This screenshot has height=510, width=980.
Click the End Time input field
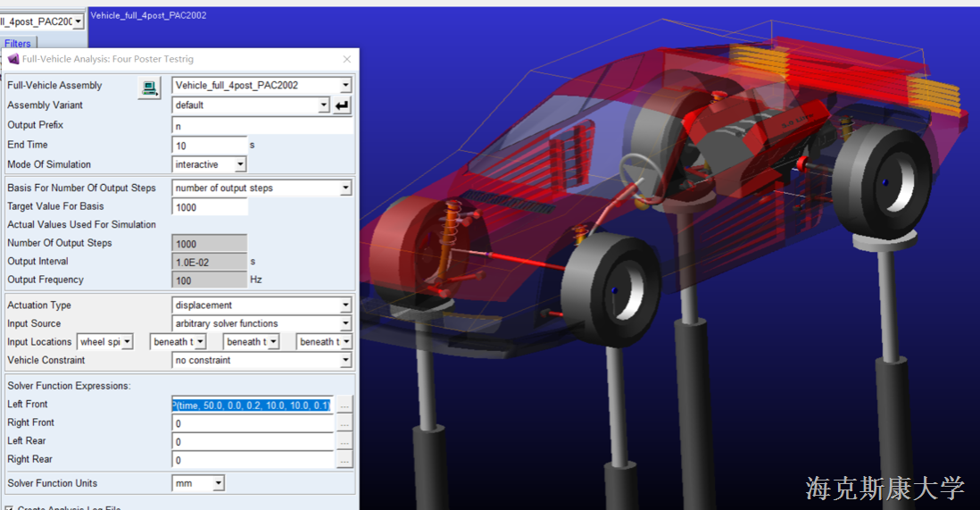209,146
